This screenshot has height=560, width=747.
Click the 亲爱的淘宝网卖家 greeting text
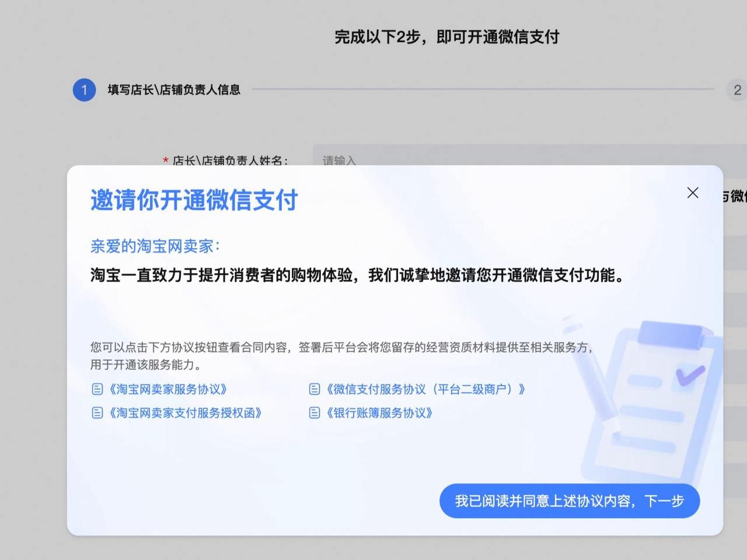(155, 246)
